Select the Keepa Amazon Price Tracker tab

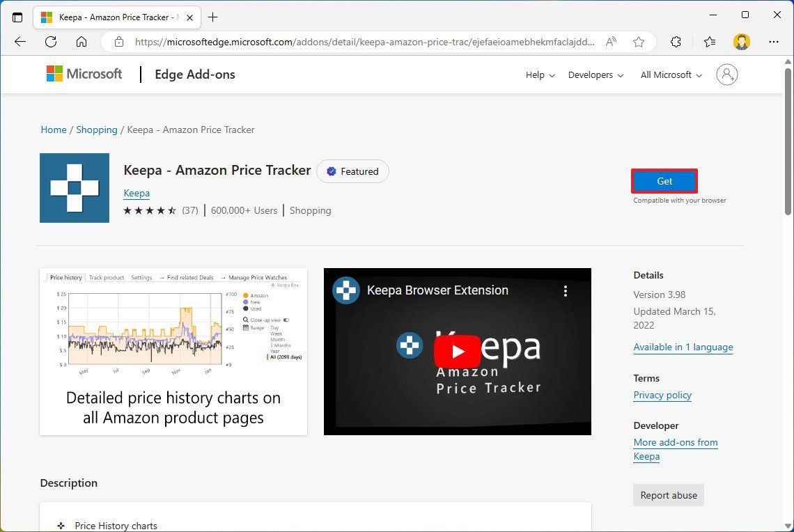tap(111, 17)
